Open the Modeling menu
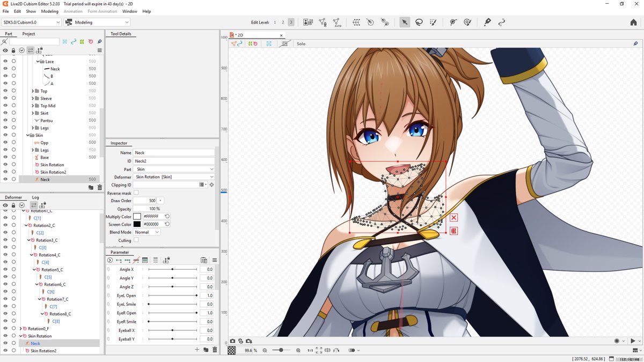 coord(50,11)
